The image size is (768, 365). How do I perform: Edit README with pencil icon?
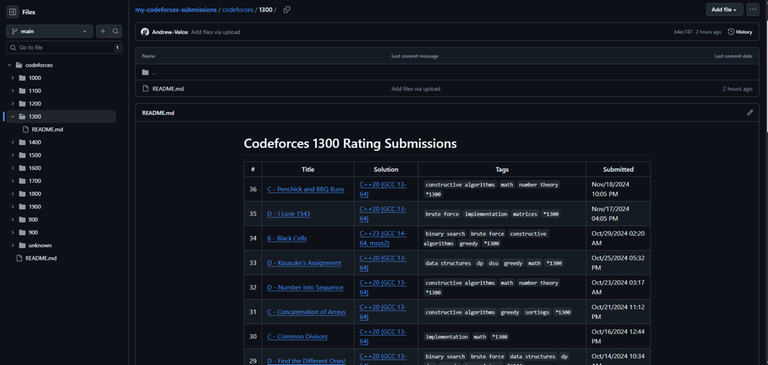tap(750, 113)
